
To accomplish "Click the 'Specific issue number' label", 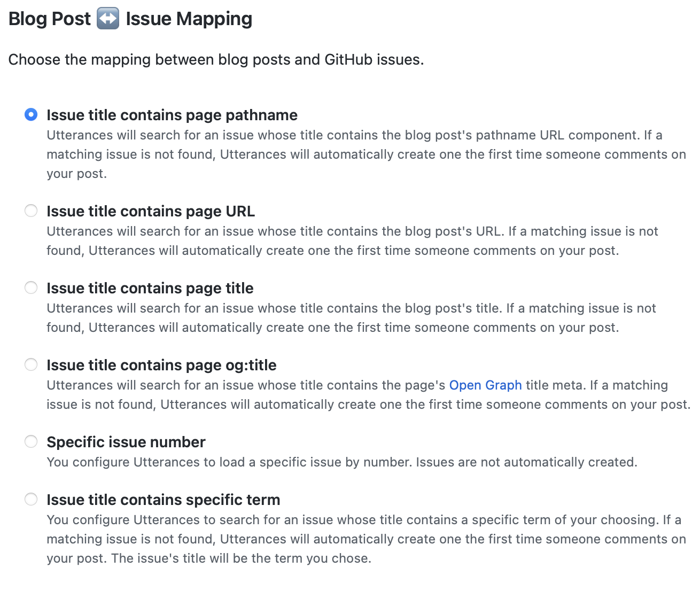I will tap(126, 442).
